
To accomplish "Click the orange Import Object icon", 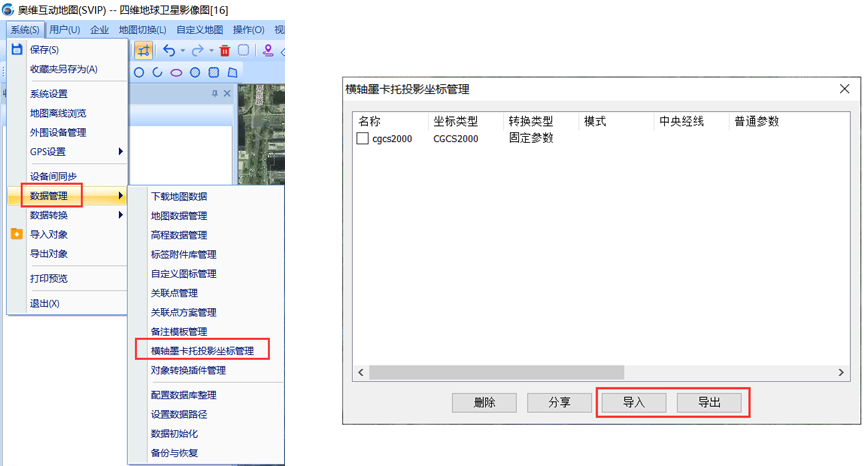I will (x=16, y=234).
